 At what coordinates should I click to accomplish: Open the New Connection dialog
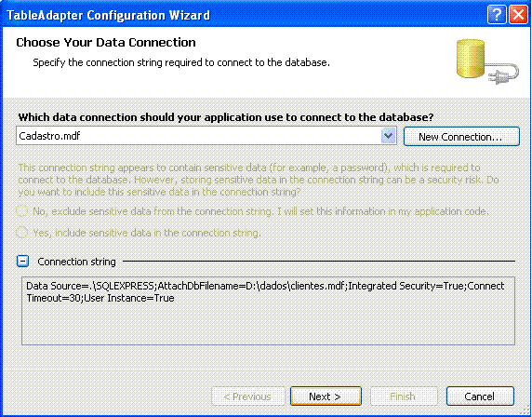461,137
